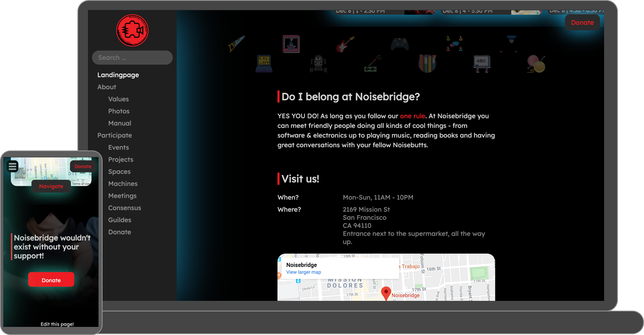
Task: Select the soldering iron circuit icon
Action: coord(372,63)
